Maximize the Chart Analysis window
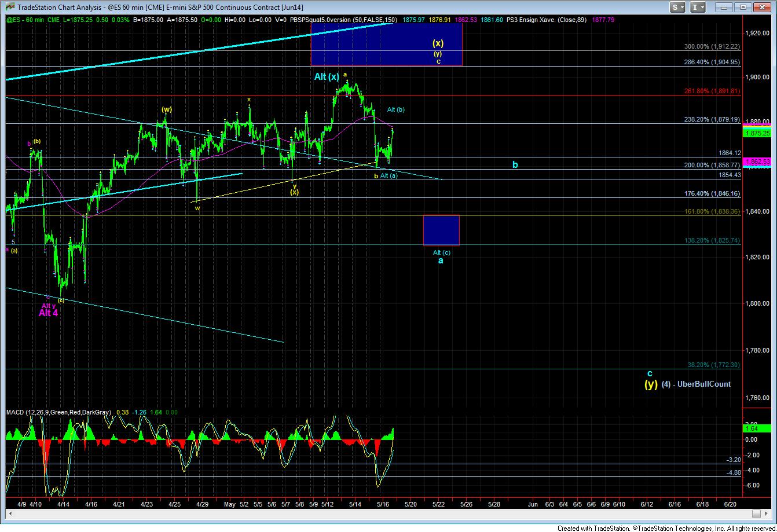The width and height of the screenshot is (777, 532). 744,7
